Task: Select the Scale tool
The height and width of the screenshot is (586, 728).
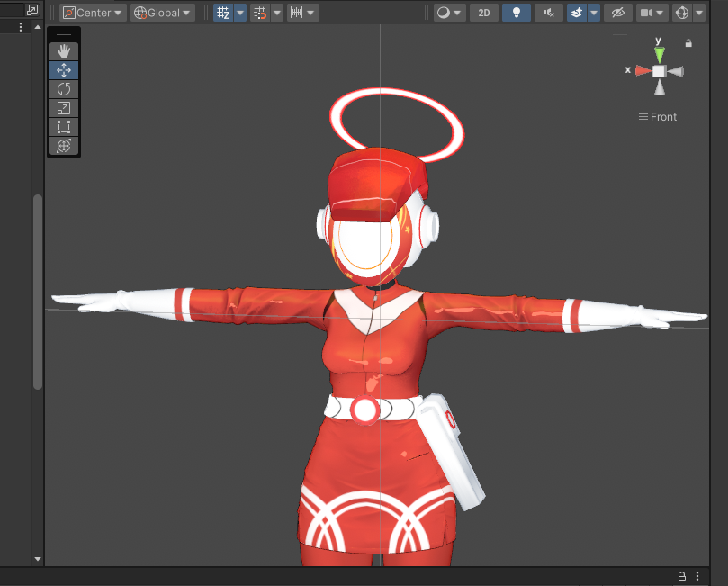Action: tap(64, 108)
